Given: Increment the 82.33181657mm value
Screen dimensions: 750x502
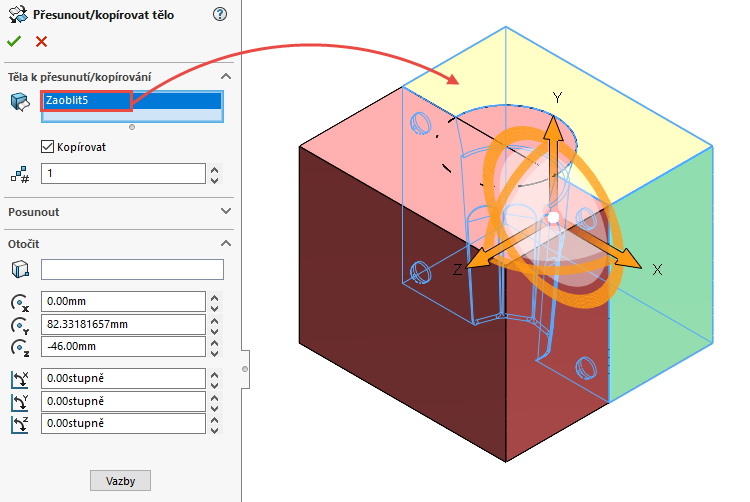Looking at the screenshot, I should (x=215, y=320).
